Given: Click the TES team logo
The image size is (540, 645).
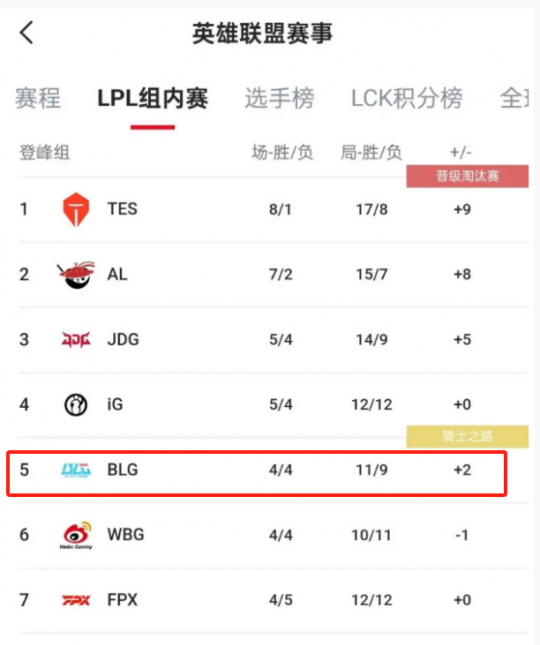Looking at the screenshot, I should point(76,209).
